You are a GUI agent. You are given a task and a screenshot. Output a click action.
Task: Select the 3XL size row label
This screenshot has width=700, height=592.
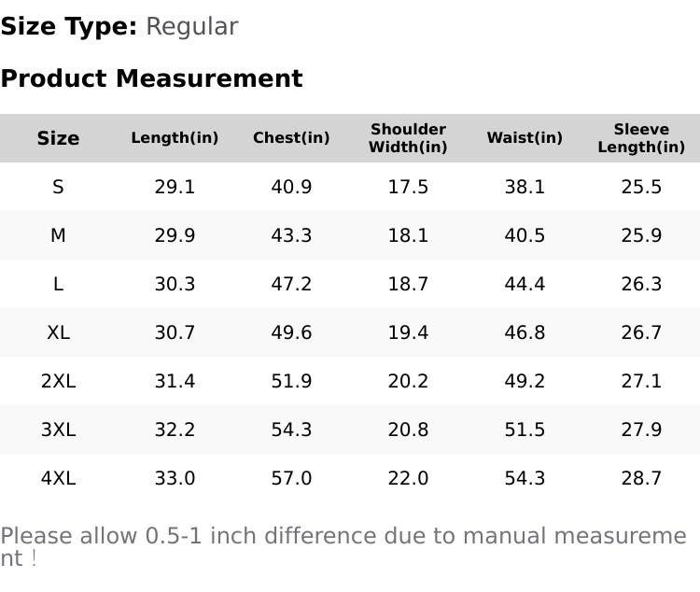tap(58, 430)
